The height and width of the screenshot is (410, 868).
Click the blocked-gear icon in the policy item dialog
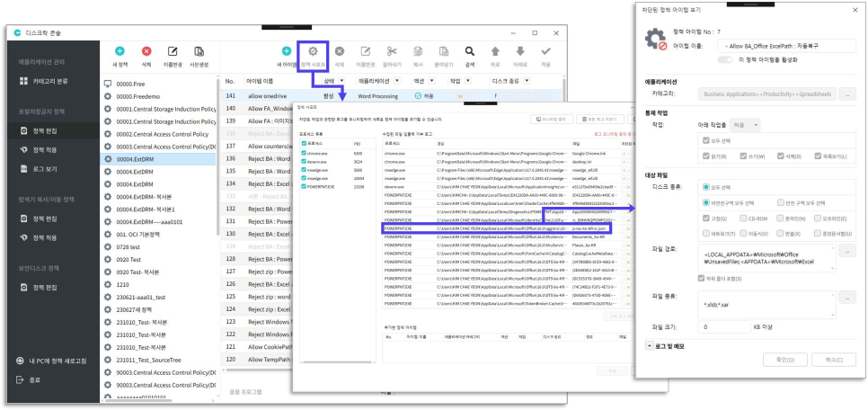point(656,39)
